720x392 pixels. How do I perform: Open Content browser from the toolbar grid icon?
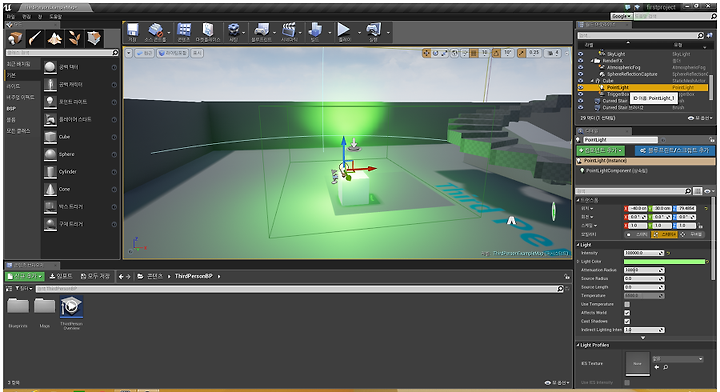184,30
